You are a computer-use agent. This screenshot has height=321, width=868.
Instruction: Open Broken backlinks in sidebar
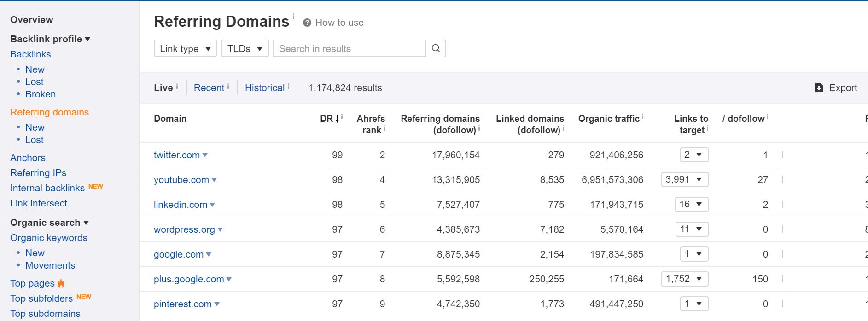click(41, 94)
